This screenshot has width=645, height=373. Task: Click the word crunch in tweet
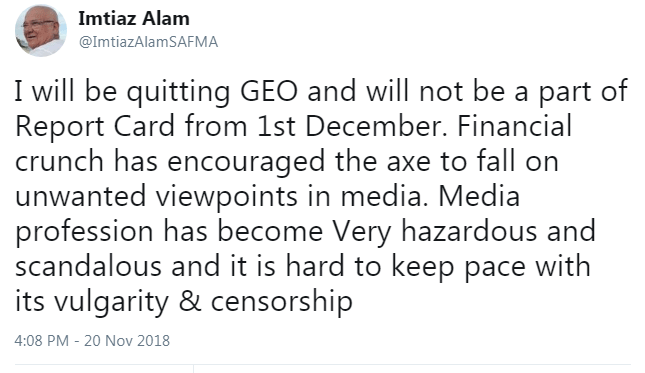(59, 161)
